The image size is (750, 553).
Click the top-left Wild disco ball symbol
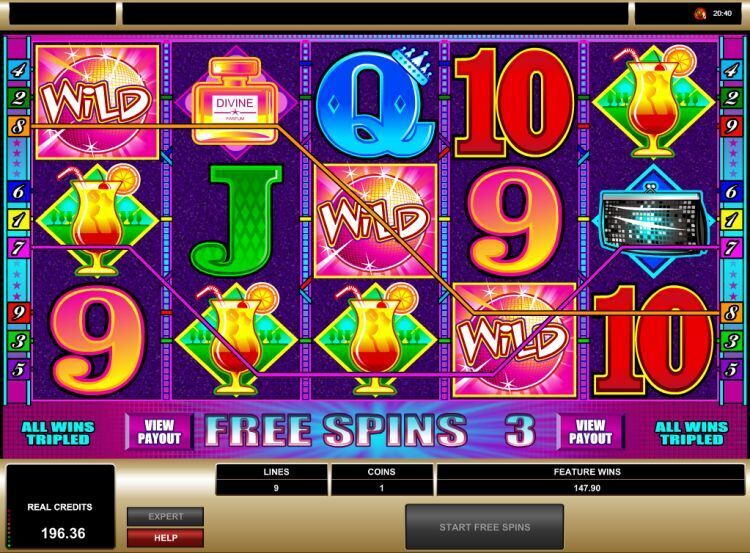(x=97, y=102)
